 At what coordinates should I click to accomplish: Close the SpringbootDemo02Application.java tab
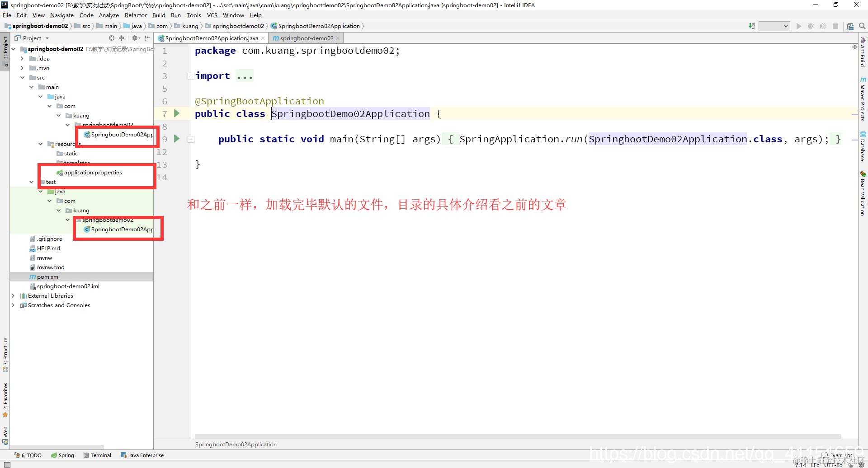click(x=263, y=38)
